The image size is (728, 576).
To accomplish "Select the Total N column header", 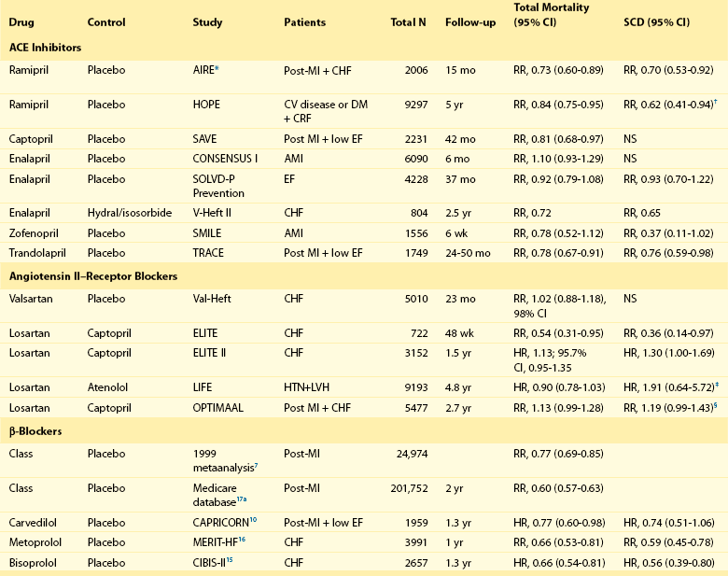I will click(x=409, y=21).
